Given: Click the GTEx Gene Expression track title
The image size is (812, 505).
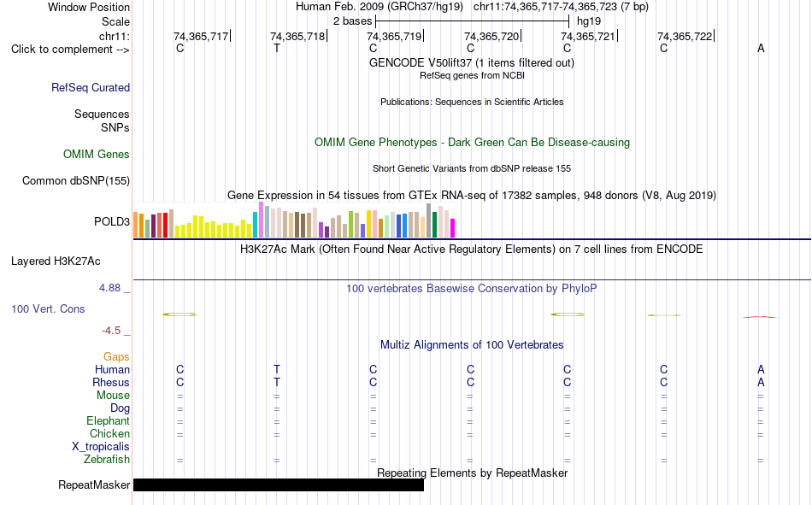Looking at the screenshot, I should 472,196.
